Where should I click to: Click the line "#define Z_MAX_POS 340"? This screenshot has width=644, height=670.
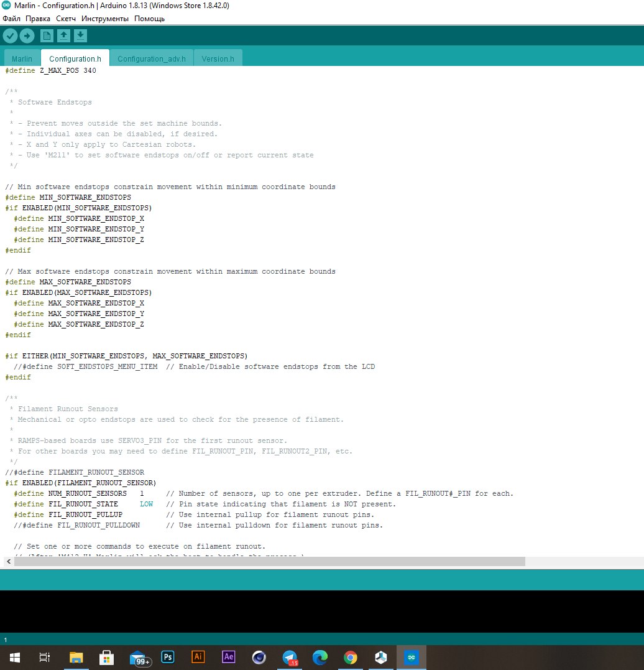pos(50,70)
